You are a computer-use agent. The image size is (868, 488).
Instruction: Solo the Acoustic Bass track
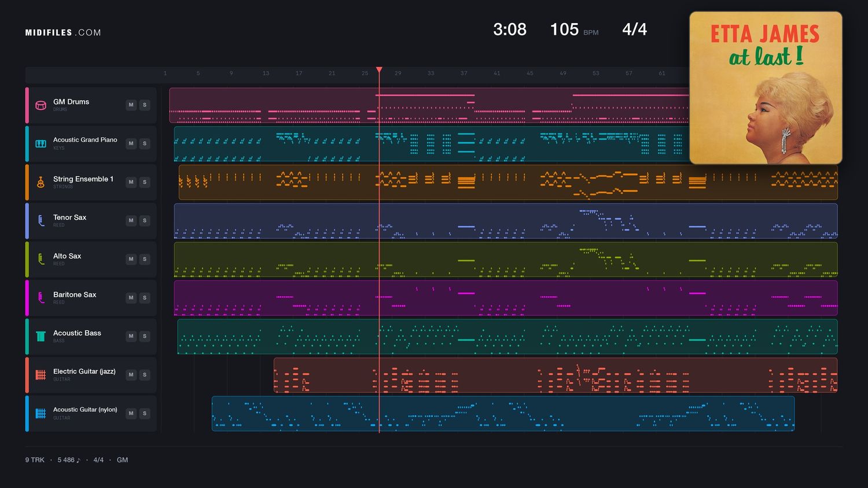click(x=145, y=336)
